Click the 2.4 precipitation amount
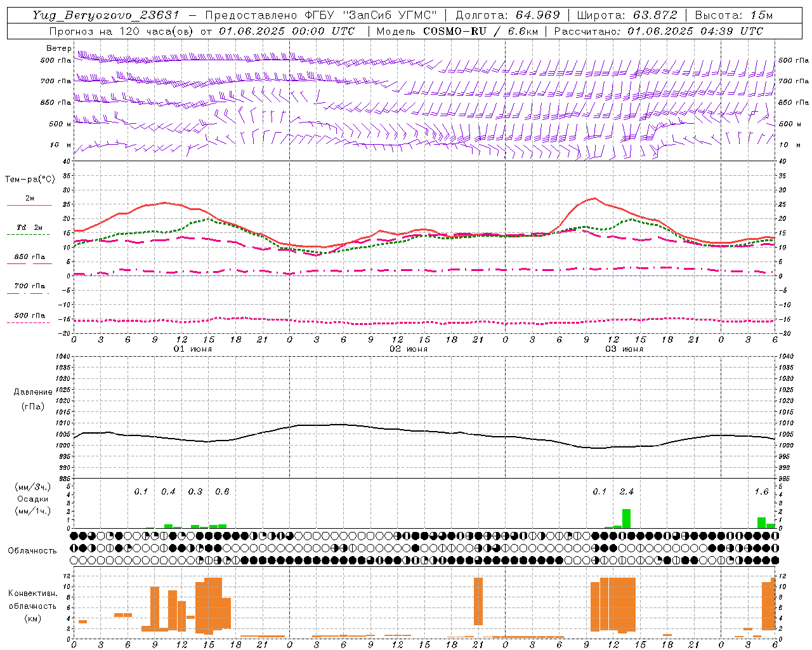Viewport: 812px width, 650px height. point(627,492)
